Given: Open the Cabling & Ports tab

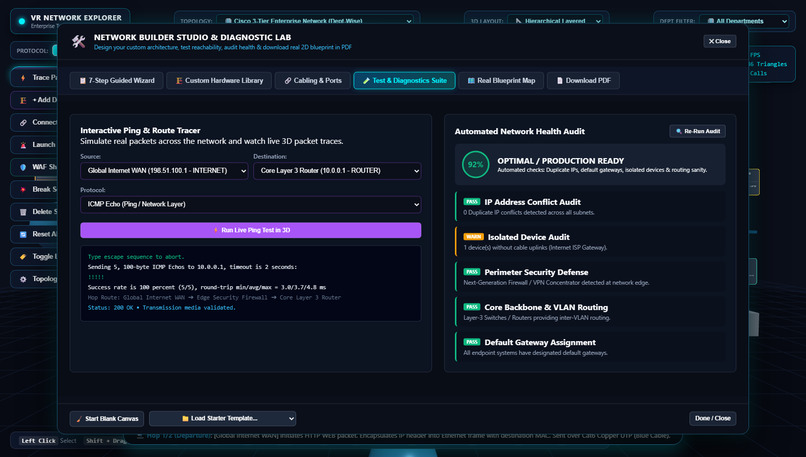Looking at the screenshot, I should coord(313,81).
